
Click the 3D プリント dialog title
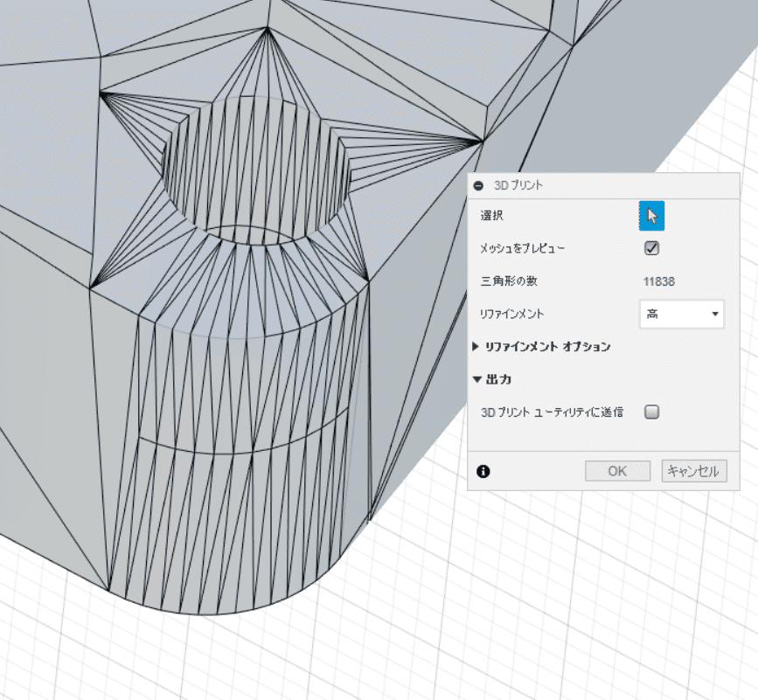(518, 185)
